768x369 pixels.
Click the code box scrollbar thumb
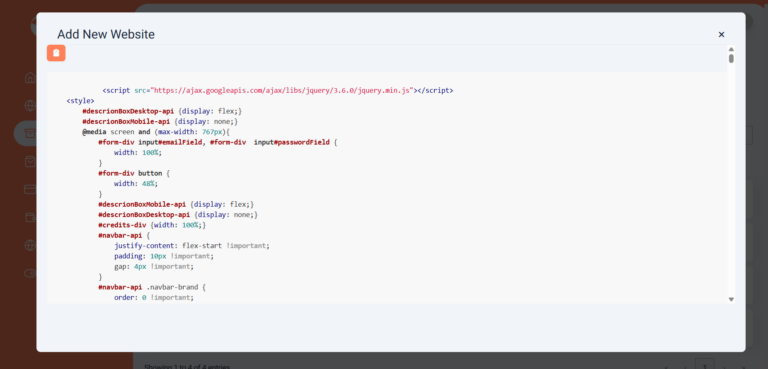731,58
